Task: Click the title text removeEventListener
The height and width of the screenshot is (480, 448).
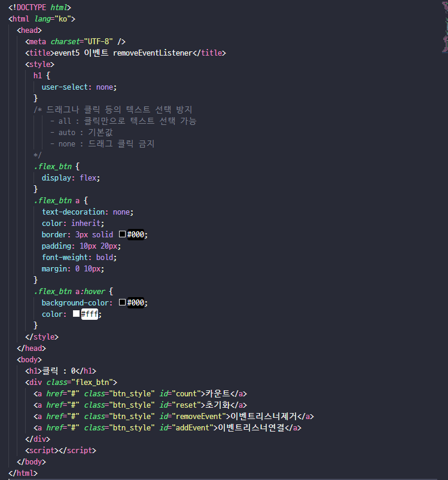Action: (153, 53)
